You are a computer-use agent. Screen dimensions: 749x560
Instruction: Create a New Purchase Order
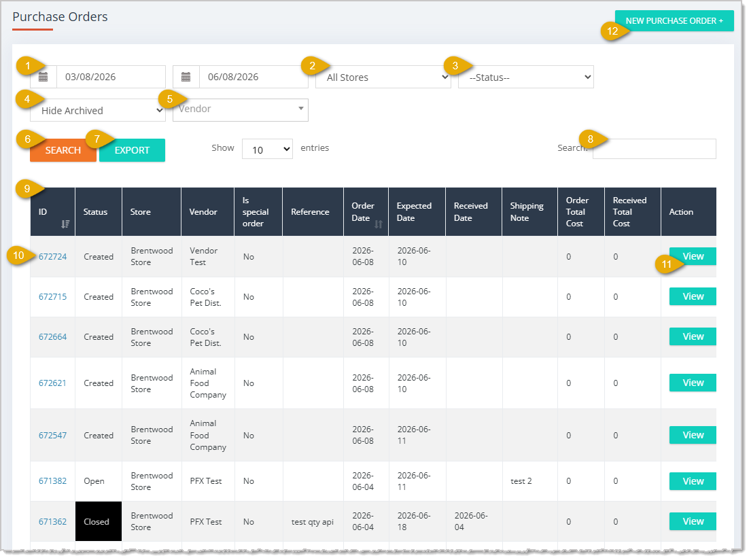point(674,21)
